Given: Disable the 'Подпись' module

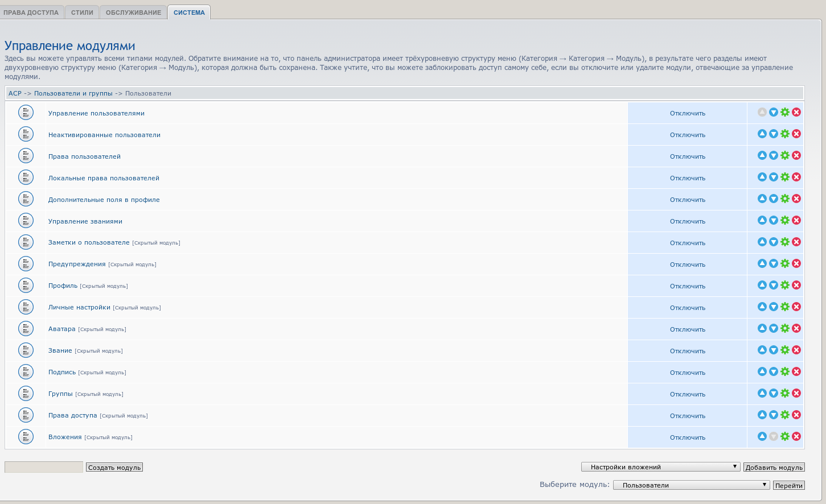Looking at the screenshot, I should point(687,373).
